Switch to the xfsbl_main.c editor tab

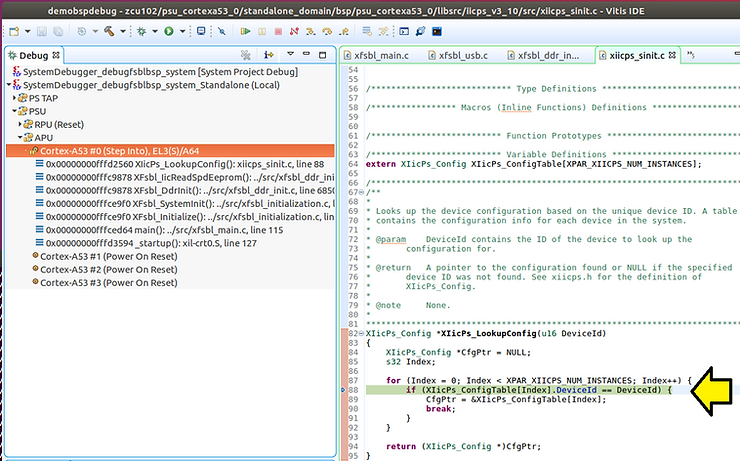376,56
